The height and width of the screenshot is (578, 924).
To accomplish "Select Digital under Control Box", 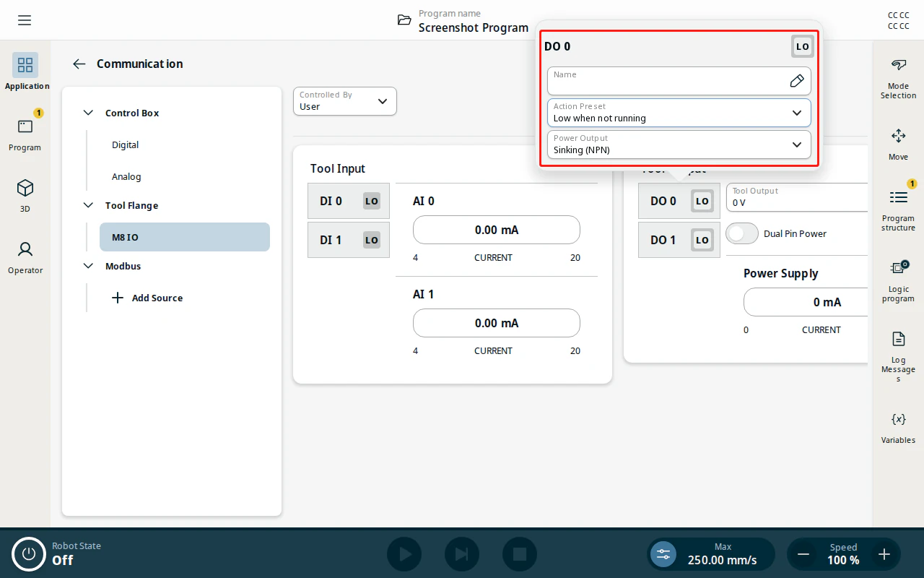I will point(125,144).
